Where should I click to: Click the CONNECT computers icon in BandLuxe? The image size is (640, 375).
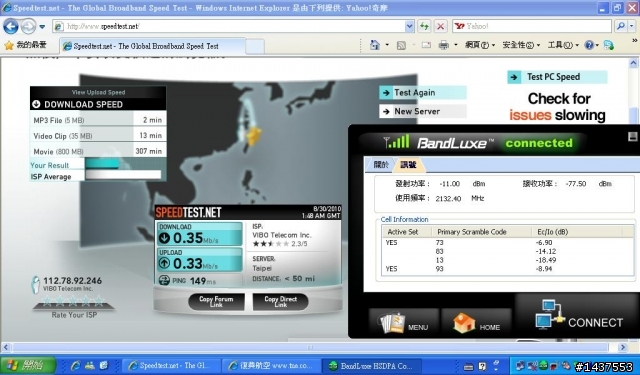click(549, 315)
